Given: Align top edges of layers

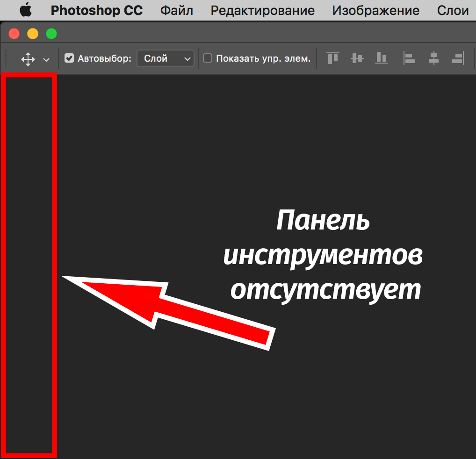Looking at the screenshot, I should coord(332,58).
